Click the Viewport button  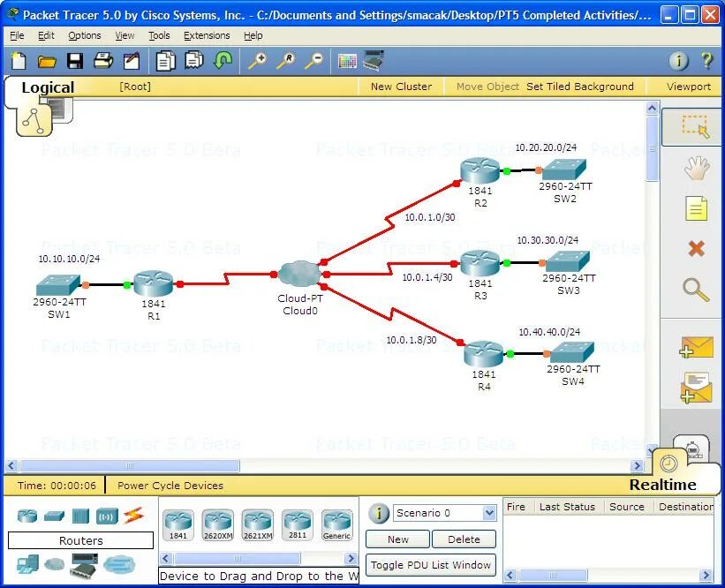click(689, 87)
